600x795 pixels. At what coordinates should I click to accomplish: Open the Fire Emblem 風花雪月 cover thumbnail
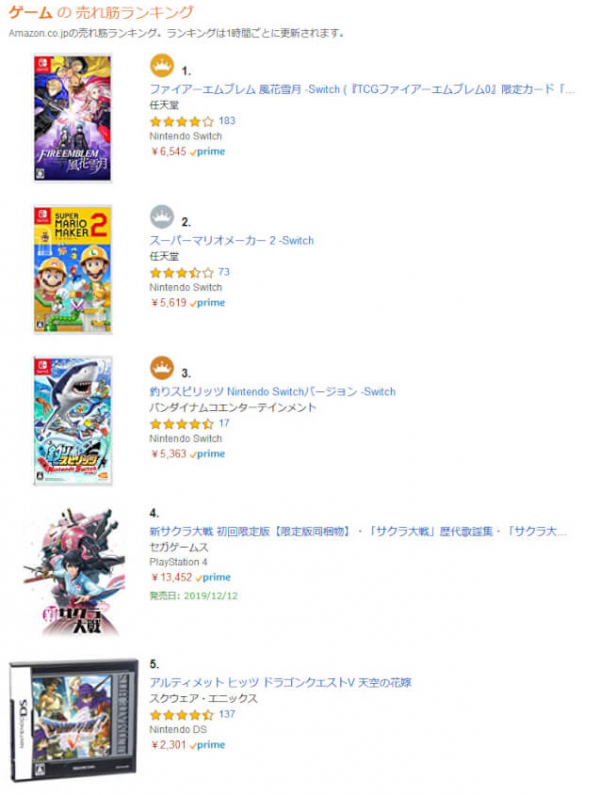pos(73,118)
